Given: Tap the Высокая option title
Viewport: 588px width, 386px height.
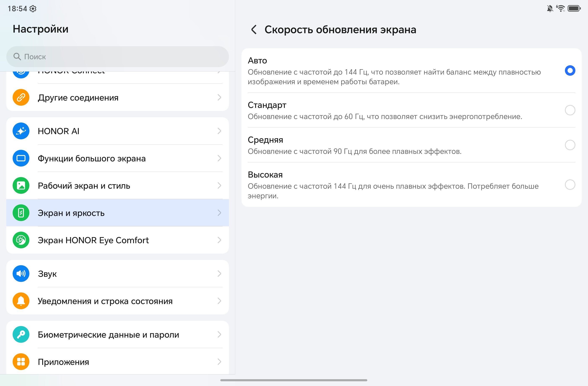Looking at the screenshot, I should click(x=265, y=175).
